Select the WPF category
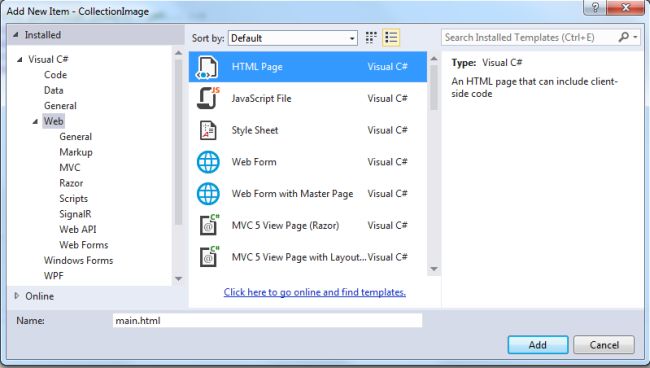This screenshot has width=650, height=368. coord(54,276)
